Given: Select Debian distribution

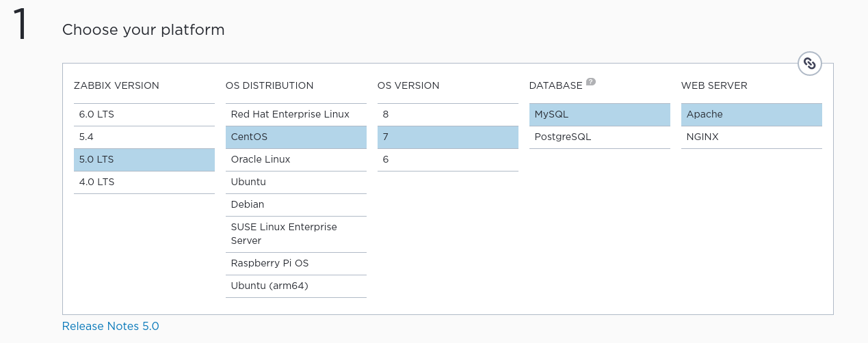Looking at the screenshot, I should click(x=295, y=204).
